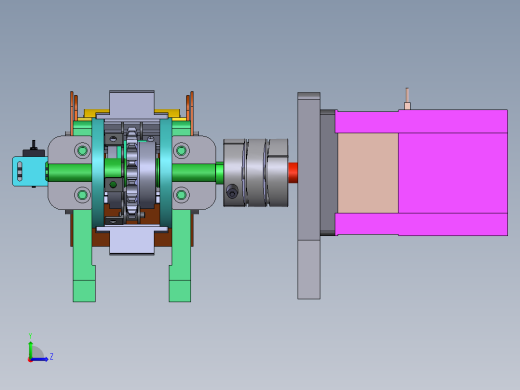
Task: Select the right teal ring plate
Action: click(x=166, y=173)
